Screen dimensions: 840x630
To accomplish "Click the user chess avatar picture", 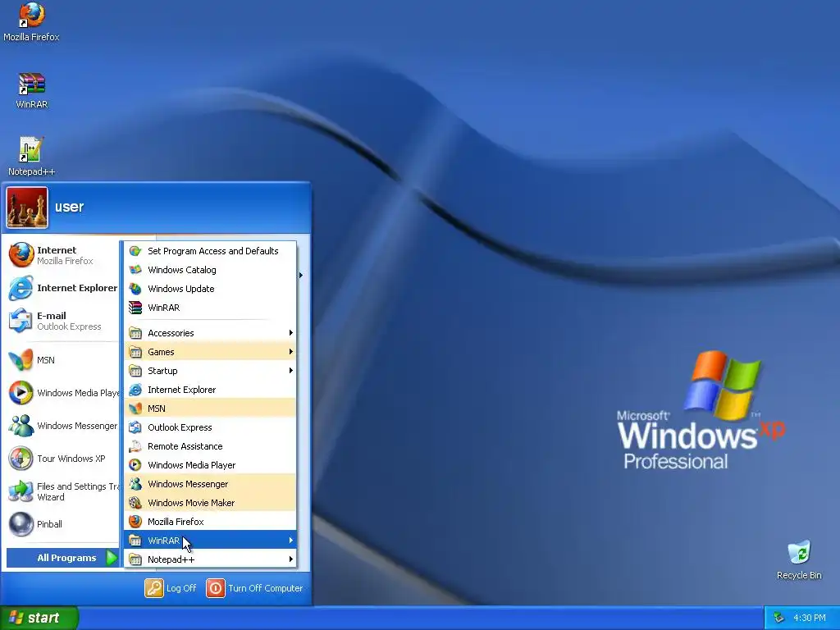I will [x=27, y=208].
